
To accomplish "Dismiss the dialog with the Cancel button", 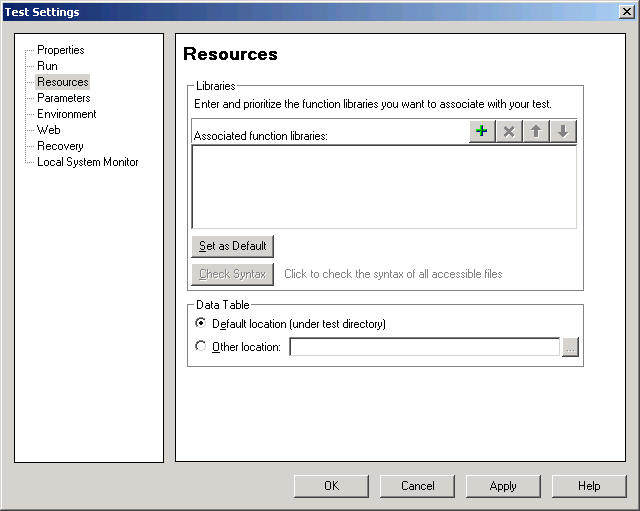I will (418, 486).
